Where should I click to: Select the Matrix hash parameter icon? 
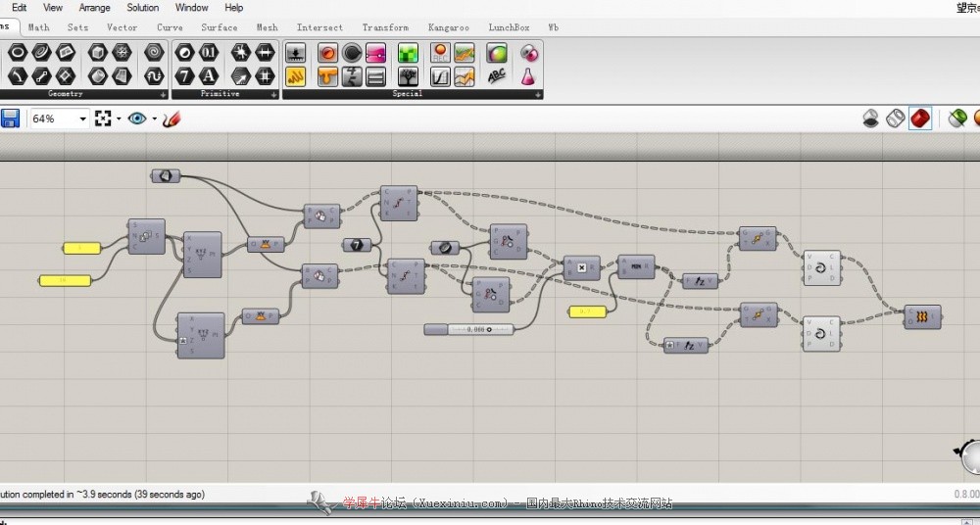click(265, 76)
